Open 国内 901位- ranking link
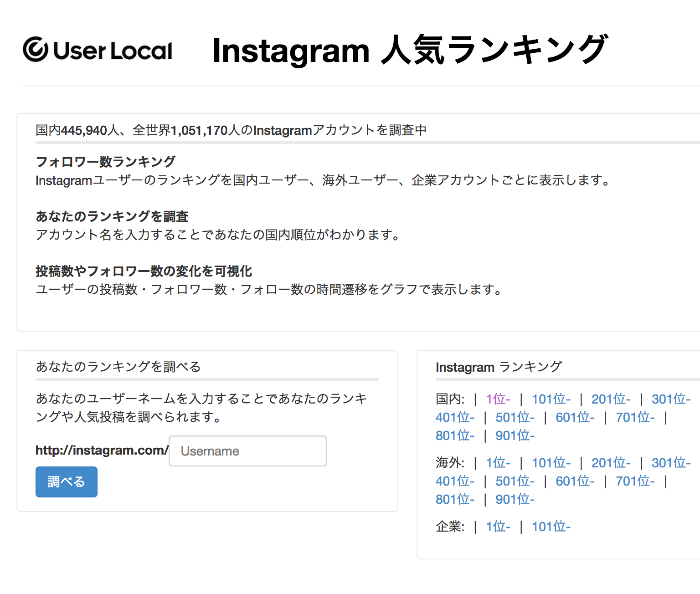Image resolution: width=700 pixels, height=594 pixels. [515, 435]
